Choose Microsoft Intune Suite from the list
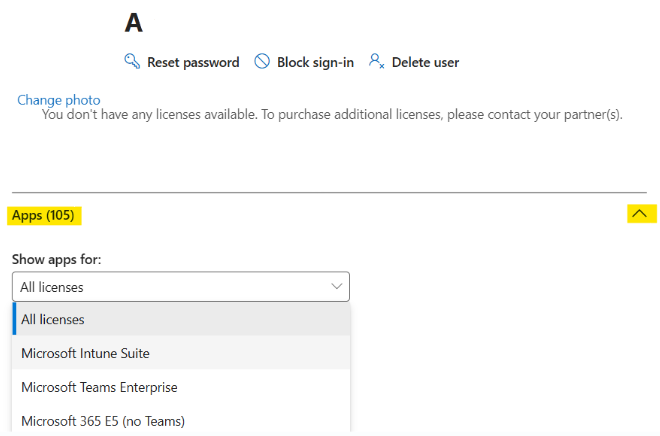The width and height of the screenshot is (660, 436). (181, 353)
